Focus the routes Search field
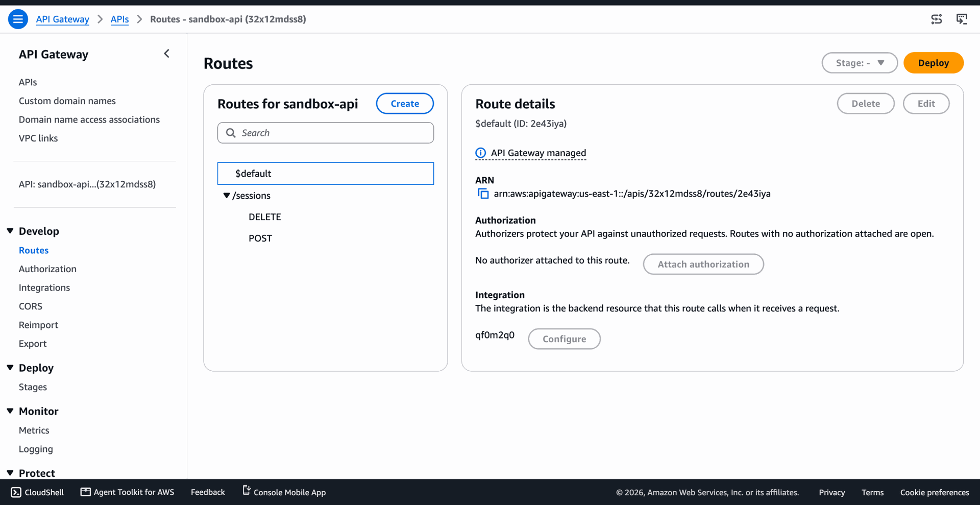 tap(326, 133)
